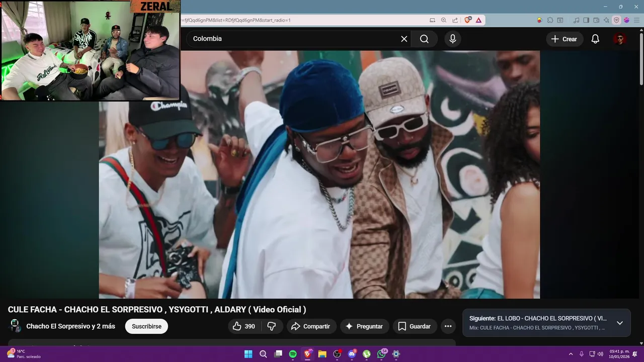The width and height of the screenshot is (644, 362).
Task: Click the tab search icon in toolbar
Action: (560, 20)
